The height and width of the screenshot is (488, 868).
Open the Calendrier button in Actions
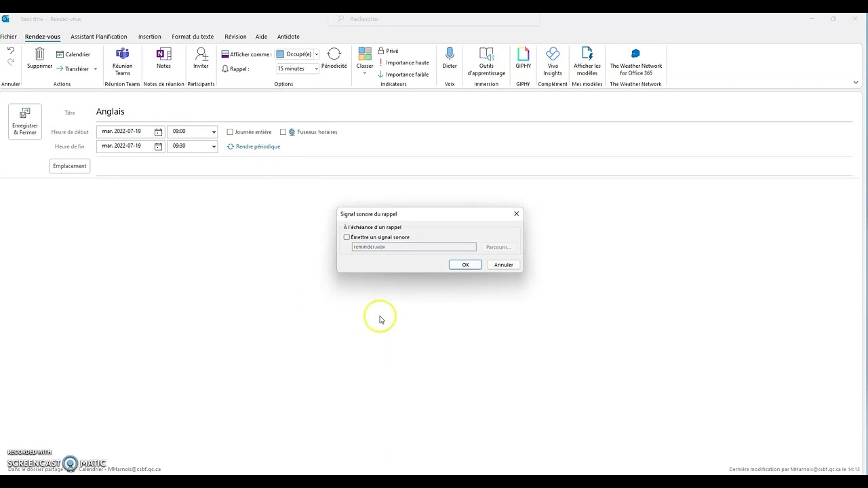point(73,54)
